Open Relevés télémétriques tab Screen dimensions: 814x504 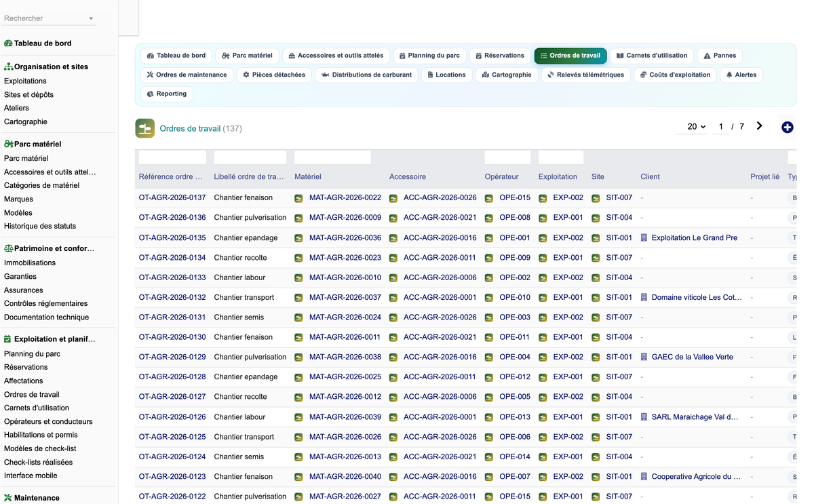click(x=586, y=75)
